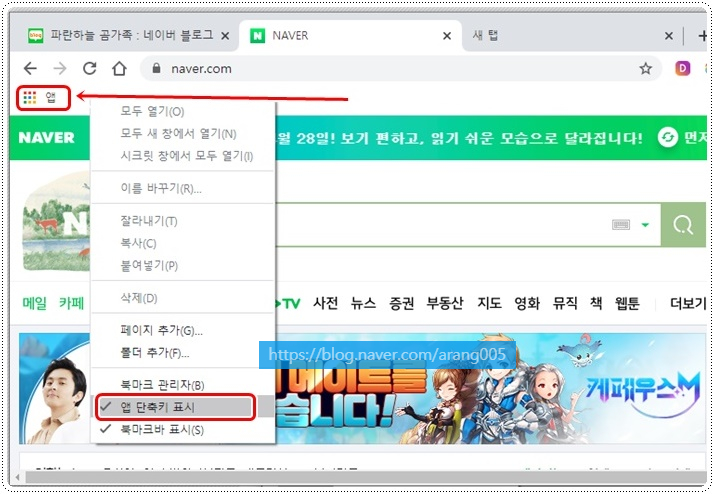Image resolution: width=714 pixels, height=494 pixels.
Task: Close the NAVER tab
Action: coord(447,36)
